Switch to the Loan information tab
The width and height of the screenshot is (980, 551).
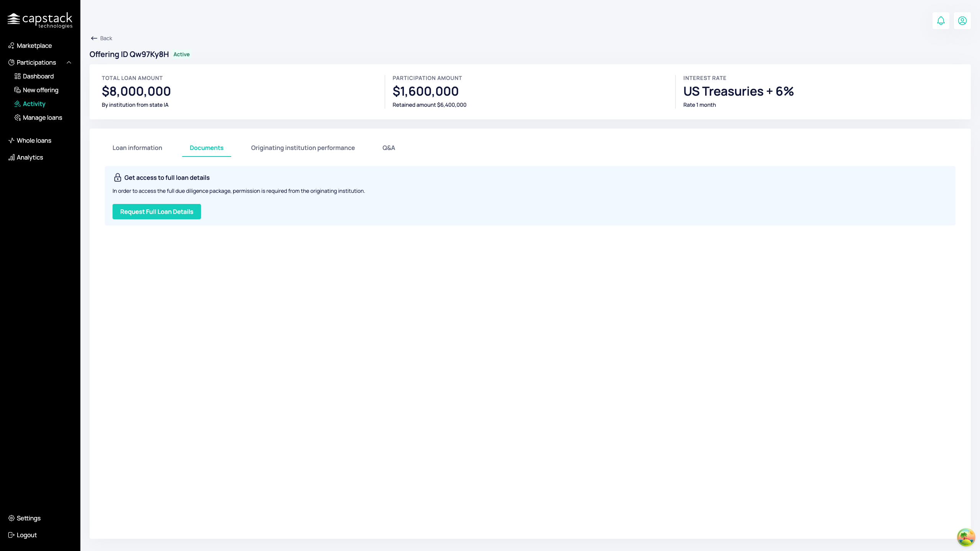[x=137, y=148]
